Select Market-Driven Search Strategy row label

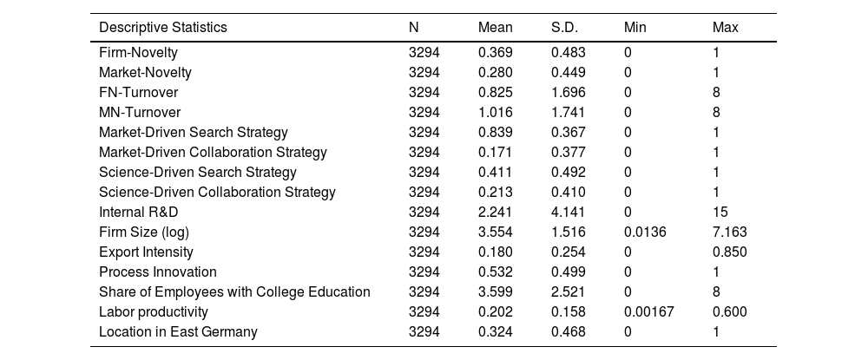click(x=194, y=133)
